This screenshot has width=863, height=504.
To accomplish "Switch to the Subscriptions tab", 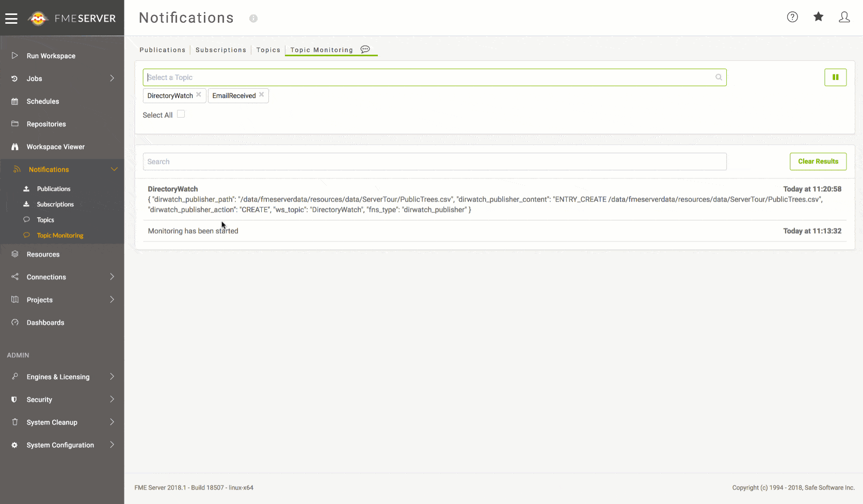I will coord(221,50).
